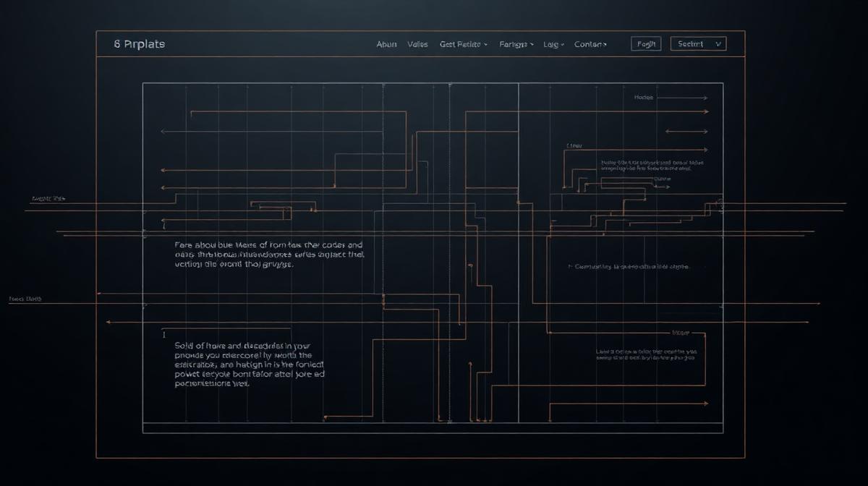Click the "6 Pirplats" logo in the header

(140, 44)
